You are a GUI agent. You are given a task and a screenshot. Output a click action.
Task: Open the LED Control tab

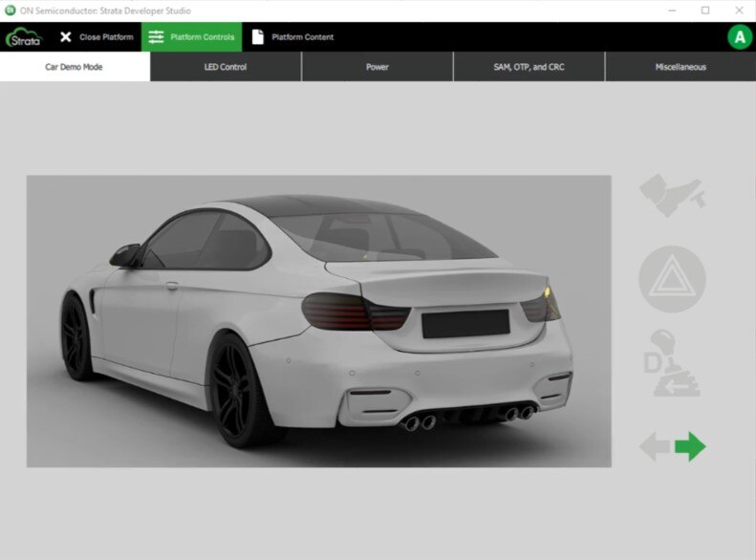coord(226,67)
